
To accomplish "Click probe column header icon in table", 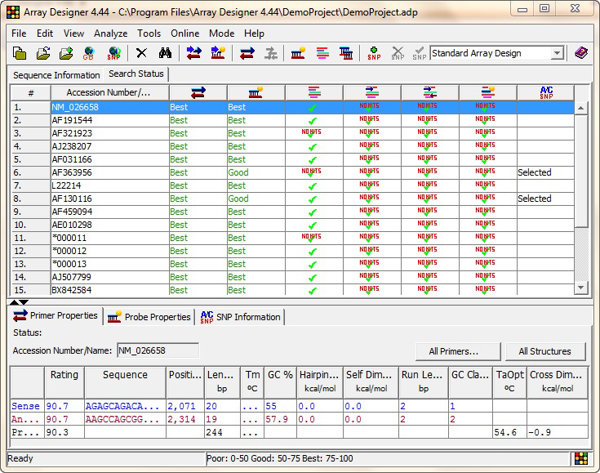I will (x=256, y=92).
